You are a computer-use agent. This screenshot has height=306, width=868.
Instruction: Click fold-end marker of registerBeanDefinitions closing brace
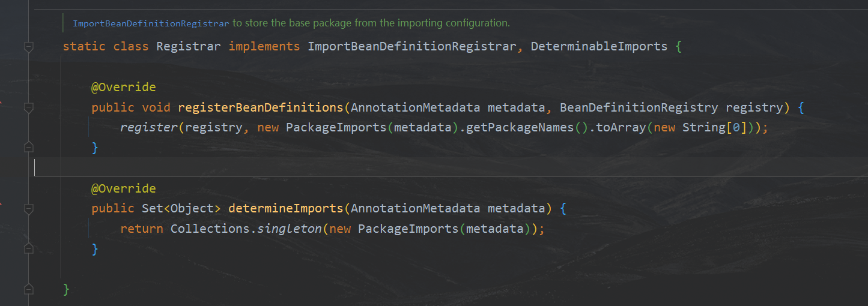pyautogui.click(x=28, y=147)
